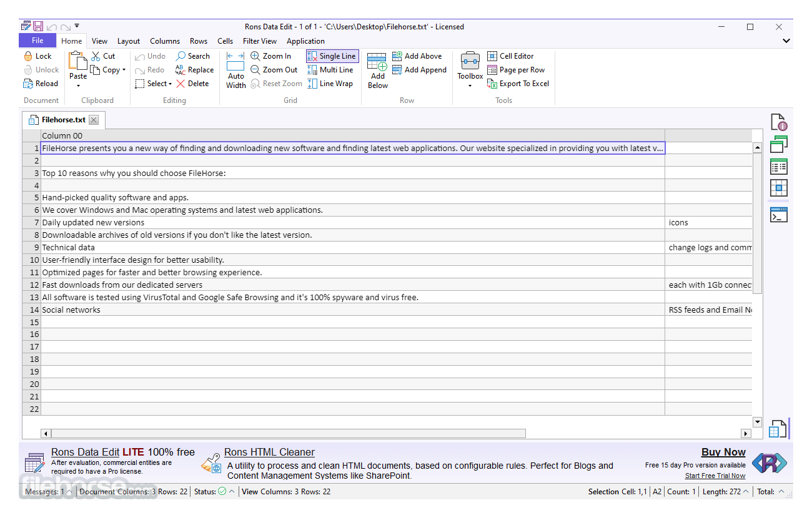Open document info side panel icon
The image size is (812, 518).
[778, 122]
